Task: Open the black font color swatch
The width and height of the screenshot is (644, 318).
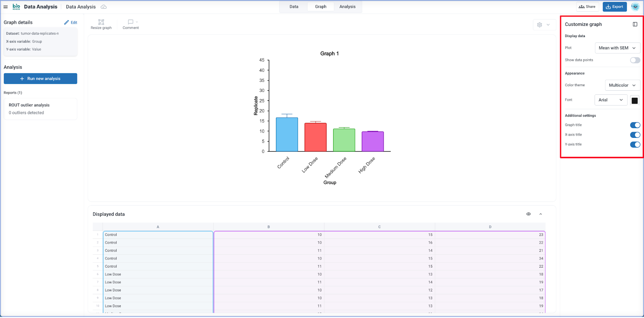Action: pyautogui.click(x=635, y=100)
